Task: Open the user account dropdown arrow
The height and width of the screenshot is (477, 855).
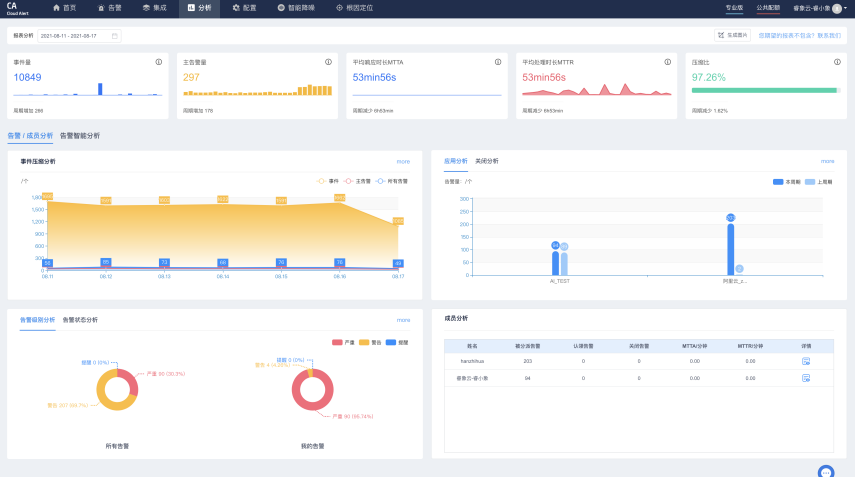Action: pyautogui.click(x=845, y=8)
